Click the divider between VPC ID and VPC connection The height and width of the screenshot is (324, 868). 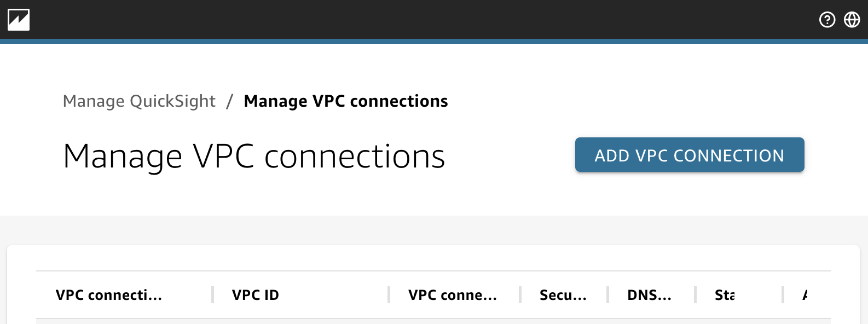[387, 294]
